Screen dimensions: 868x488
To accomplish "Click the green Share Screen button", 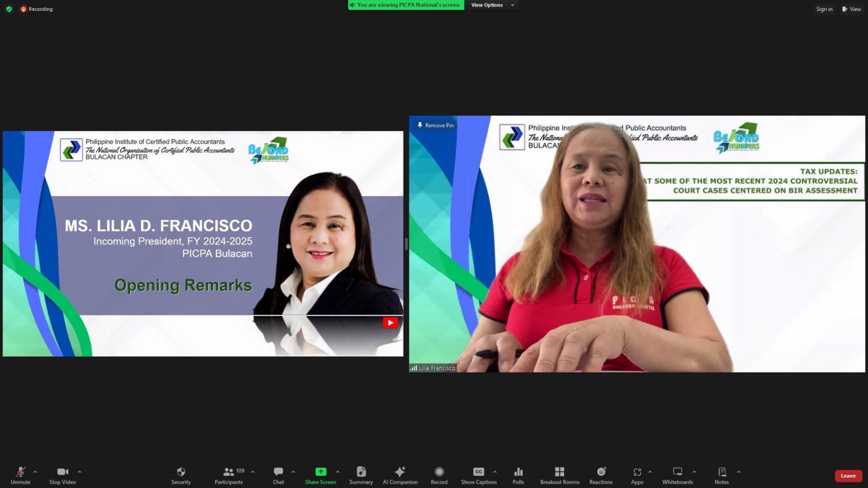I will point(321,475).
